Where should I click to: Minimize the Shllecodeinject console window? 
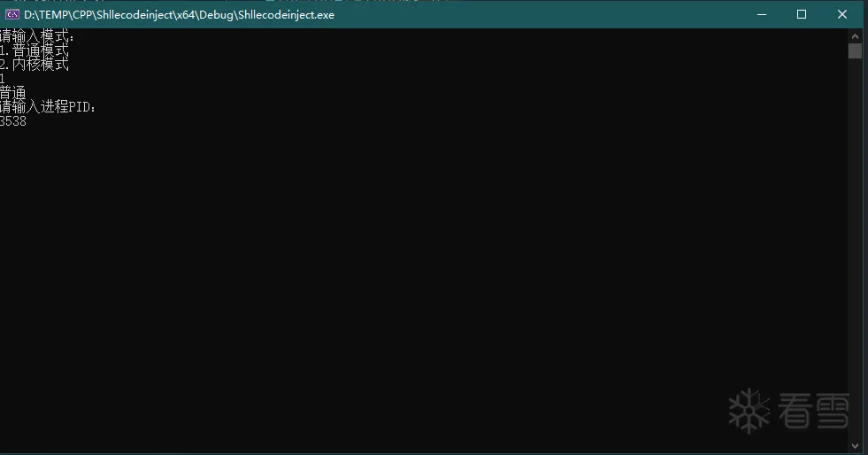coord(762,14)
